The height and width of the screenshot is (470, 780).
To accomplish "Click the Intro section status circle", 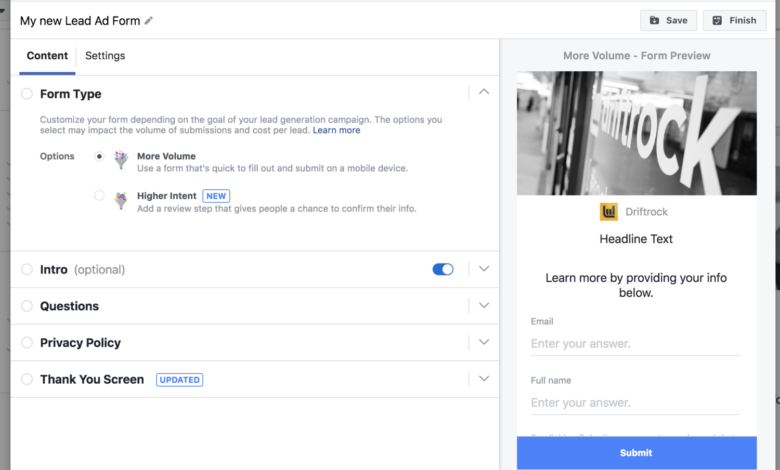I will tap(27, 269).
